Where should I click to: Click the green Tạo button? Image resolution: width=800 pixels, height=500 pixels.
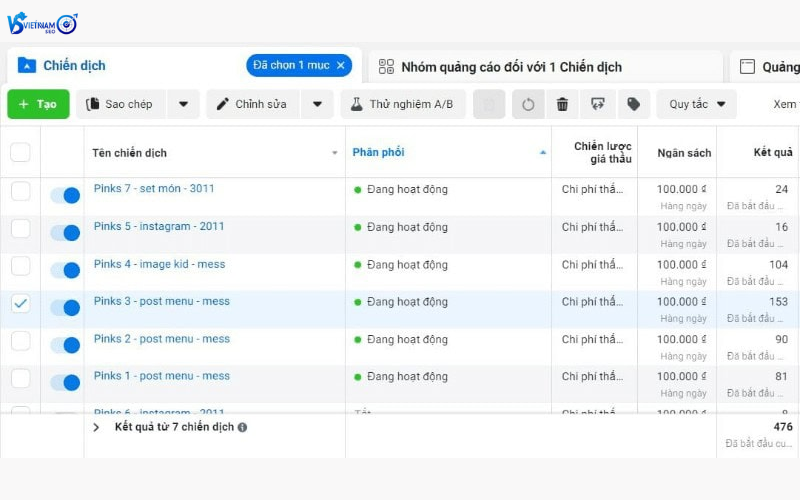pyautogui.click(x=38, y=104)
